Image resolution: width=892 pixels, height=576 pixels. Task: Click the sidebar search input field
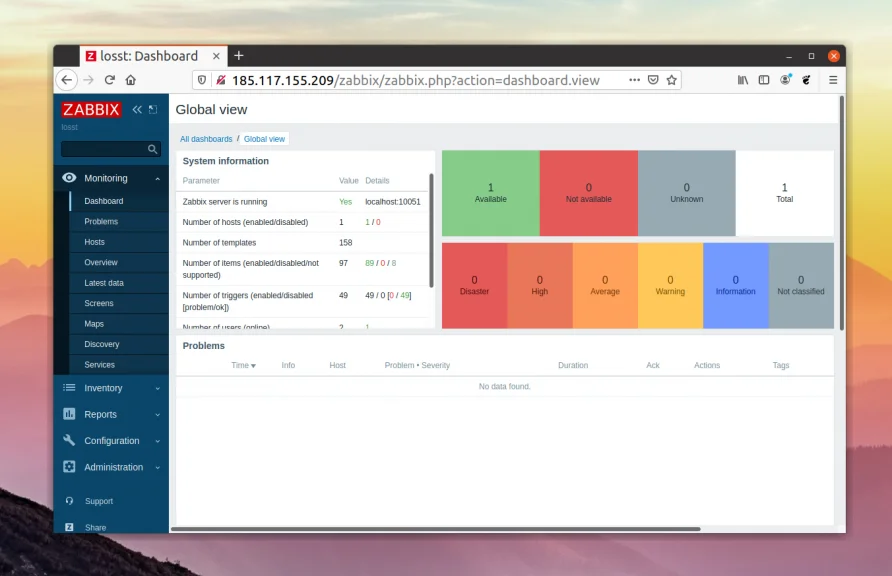point(103,149)
